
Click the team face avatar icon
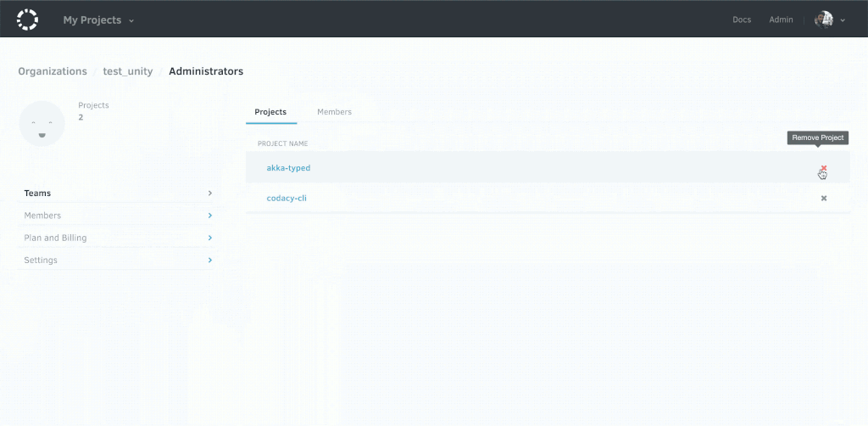point(42,123)
